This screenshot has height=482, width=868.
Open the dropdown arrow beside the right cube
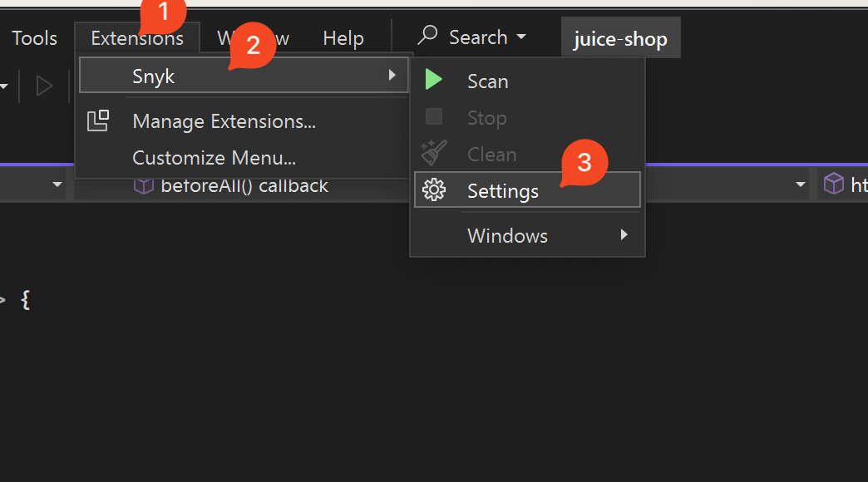pos(800,184)
